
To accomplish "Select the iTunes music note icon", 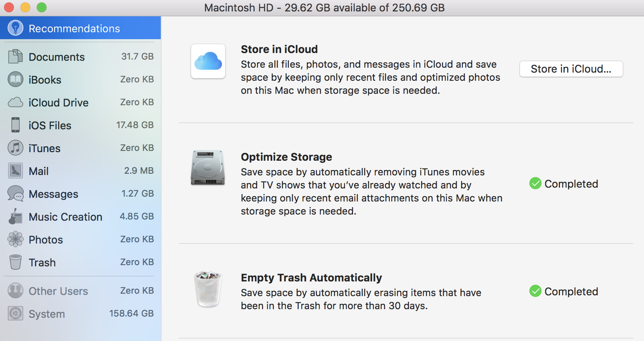I will (16, 148).
